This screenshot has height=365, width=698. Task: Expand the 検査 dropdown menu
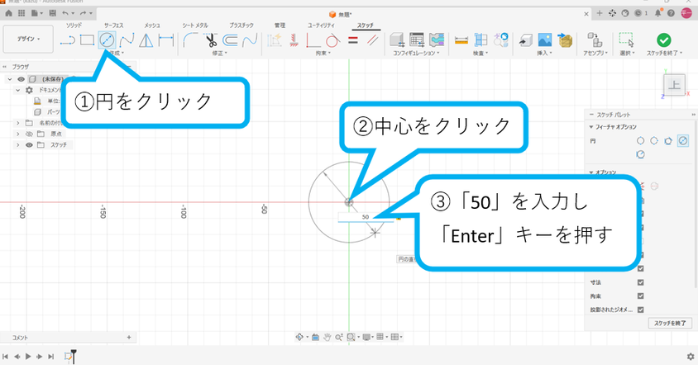click(480, 53)
